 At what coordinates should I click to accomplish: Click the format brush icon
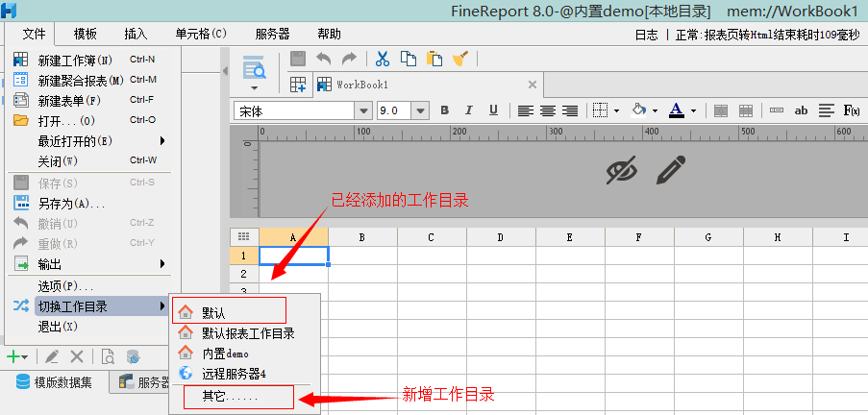pyautogui.click(x=460, y=58)
